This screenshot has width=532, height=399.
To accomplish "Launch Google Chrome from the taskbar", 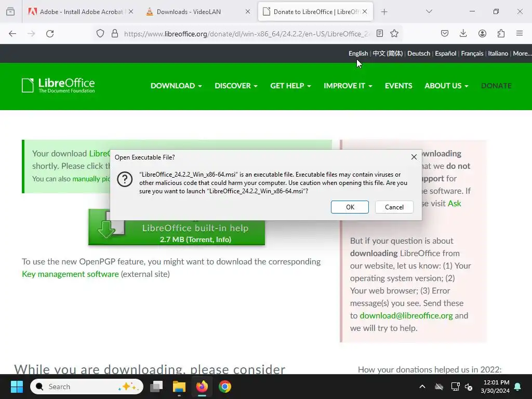I will click(x=224, y=387).
